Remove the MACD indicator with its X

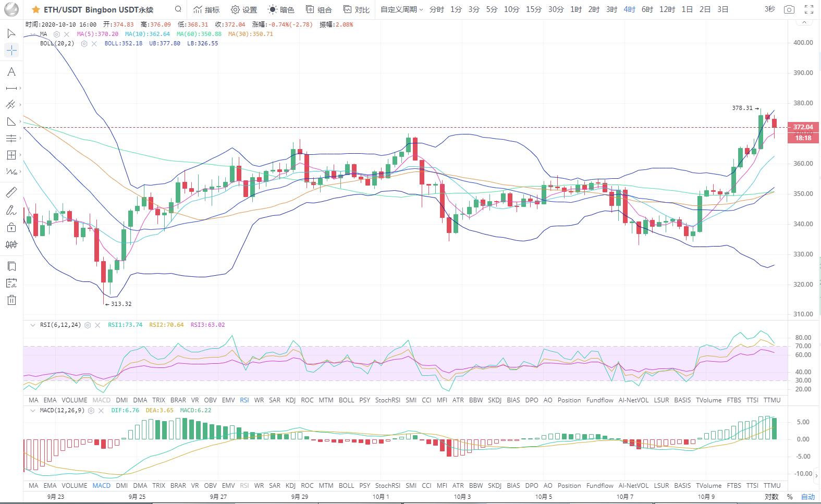click(101, 411)
